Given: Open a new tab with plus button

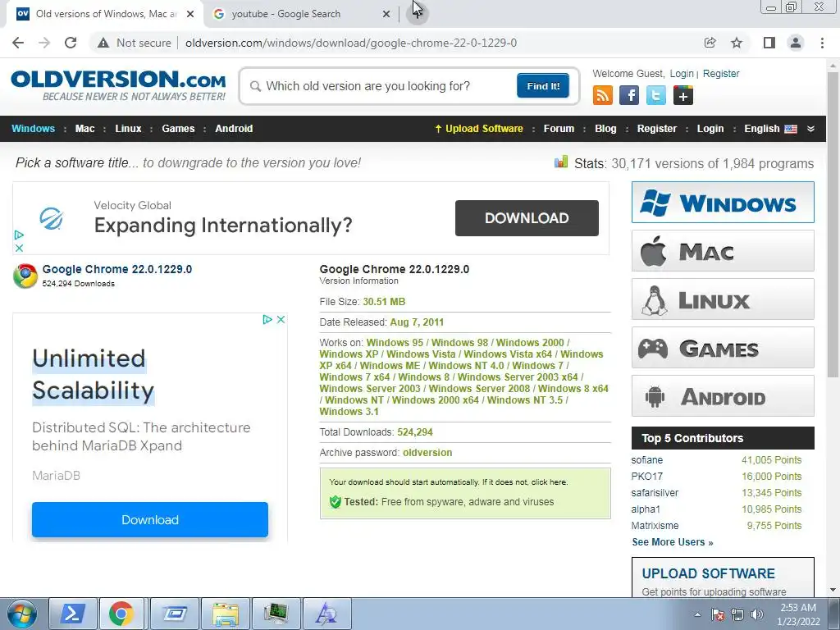Looking at the screenshot, I should pyautogui.click(x=417, y=14).
